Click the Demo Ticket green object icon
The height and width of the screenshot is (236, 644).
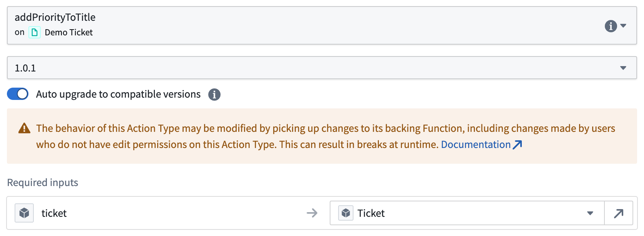(x=34, y=32)
